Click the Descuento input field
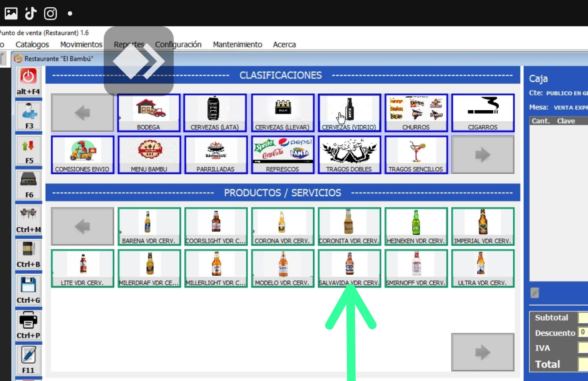 [x=583, y=332]
